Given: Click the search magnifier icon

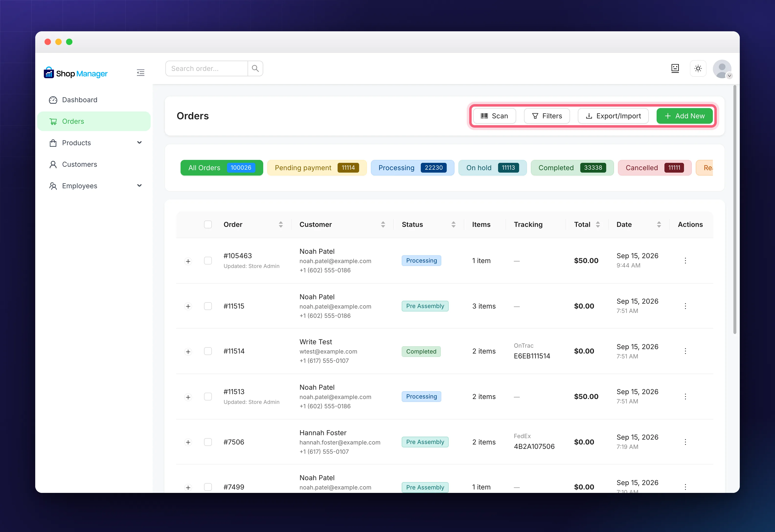Looking at the screenshot, I should (255, 69).
